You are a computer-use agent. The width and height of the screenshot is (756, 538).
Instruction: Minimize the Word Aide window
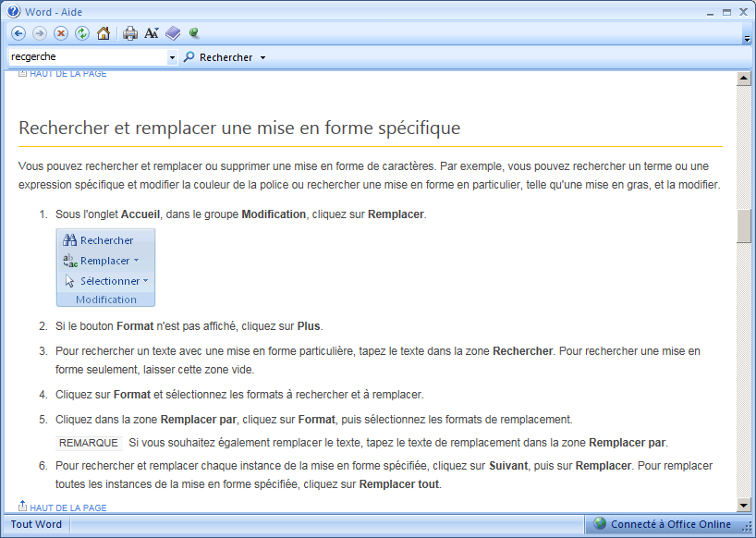[x=710, y=12]
